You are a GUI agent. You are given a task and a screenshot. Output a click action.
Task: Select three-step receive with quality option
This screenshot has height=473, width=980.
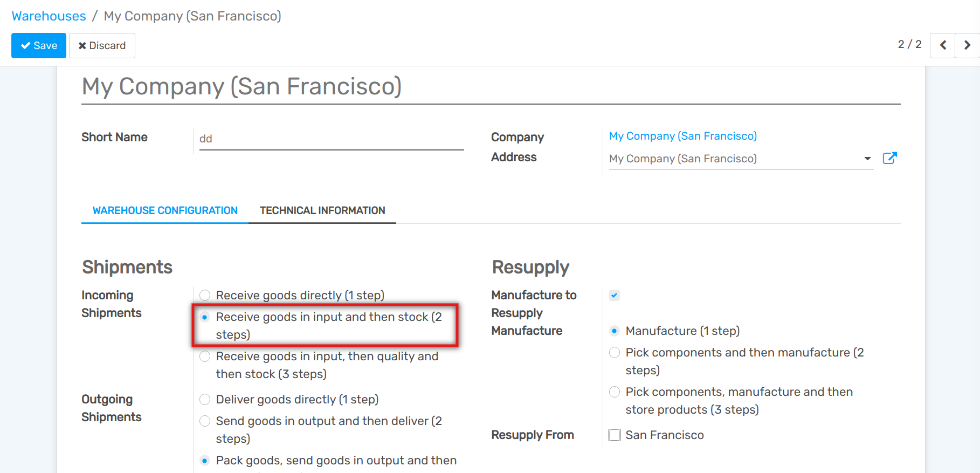(205, 357)
